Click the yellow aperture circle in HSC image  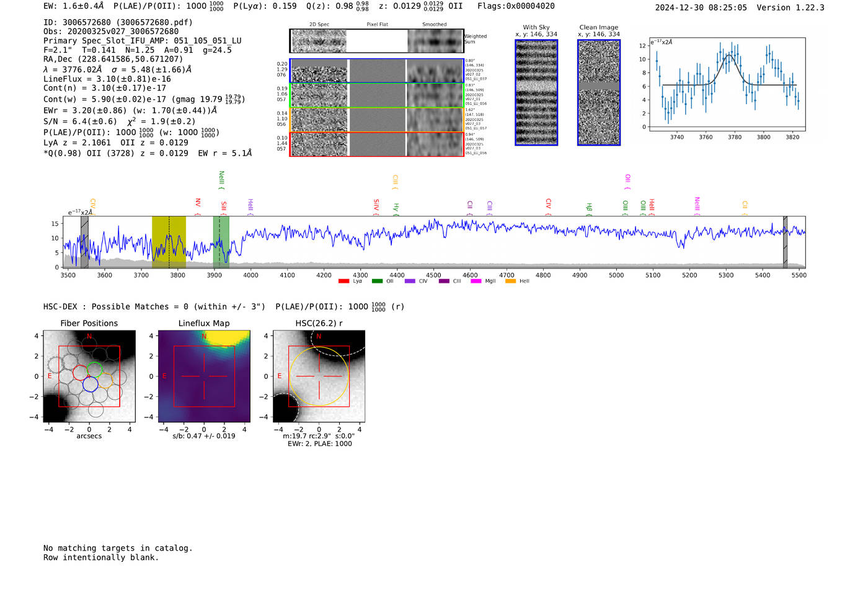pyautogui.click(x=319, y=376)
